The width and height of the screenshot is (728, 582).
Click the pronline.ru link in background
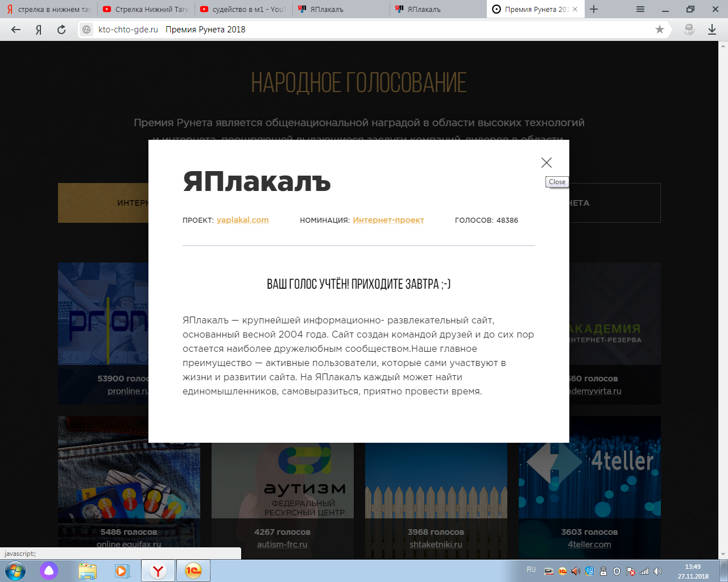pyautogui.click(x=128, y=391)
